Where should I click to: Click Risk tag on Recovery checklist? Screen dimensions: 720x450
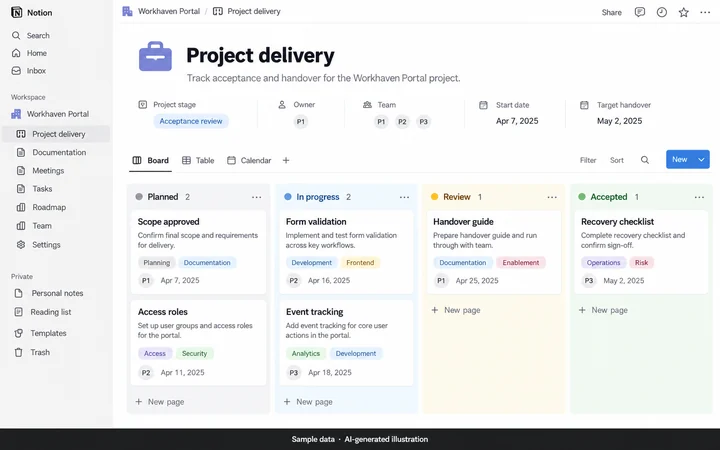(641, 263)
